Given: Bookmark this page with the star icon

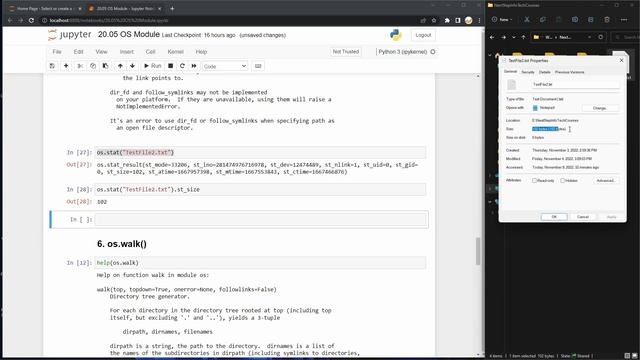Looking at the screenshot, I should (x=434, y=20).
